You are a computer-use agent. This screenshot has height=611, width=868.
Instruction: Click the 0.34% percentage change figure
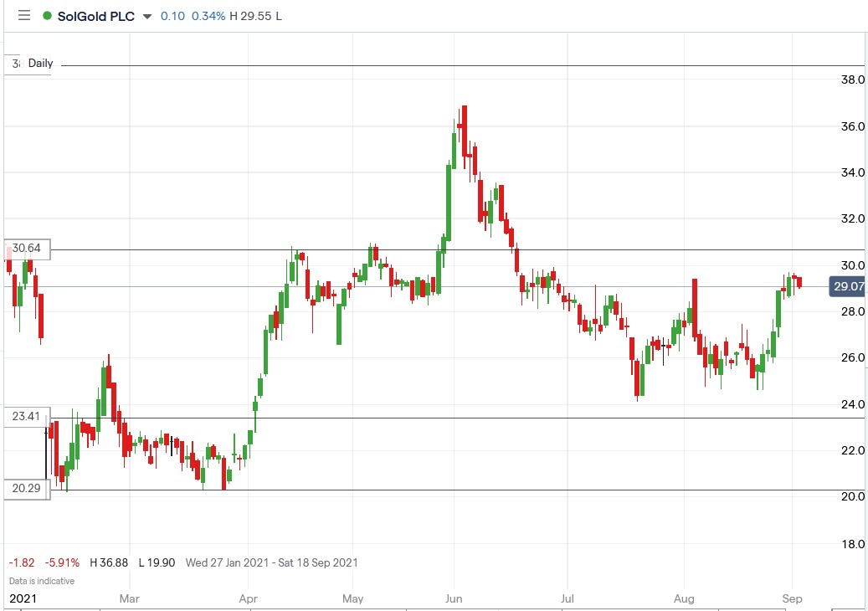(x=208, y=15)
